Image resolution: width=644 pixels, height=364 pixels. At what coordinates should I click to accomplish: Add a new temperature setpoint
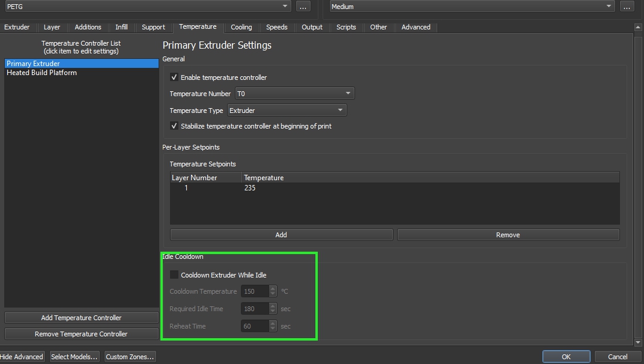tap(281, 235)
